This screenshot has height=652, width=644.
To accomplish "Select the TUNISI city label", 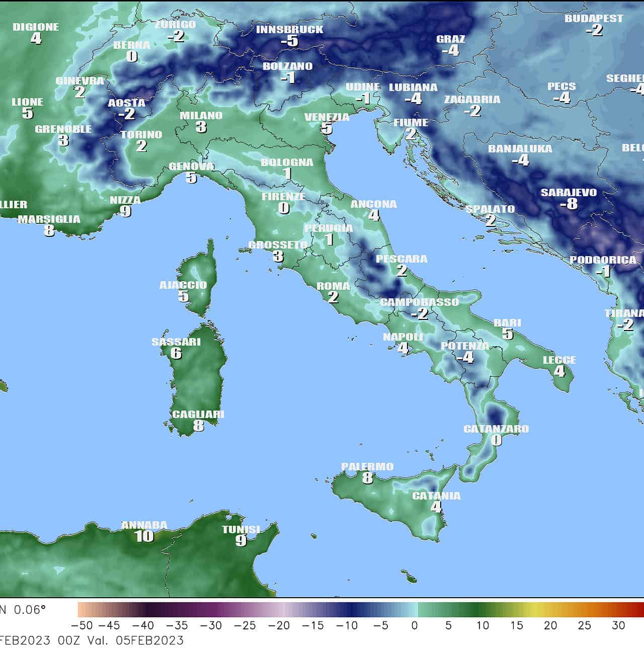I will [x=242, y=529].
